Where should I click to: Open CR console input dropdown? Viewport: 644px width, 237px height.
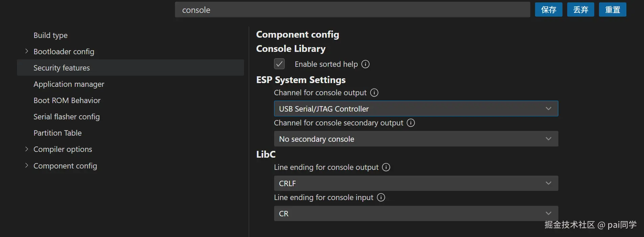416,214
